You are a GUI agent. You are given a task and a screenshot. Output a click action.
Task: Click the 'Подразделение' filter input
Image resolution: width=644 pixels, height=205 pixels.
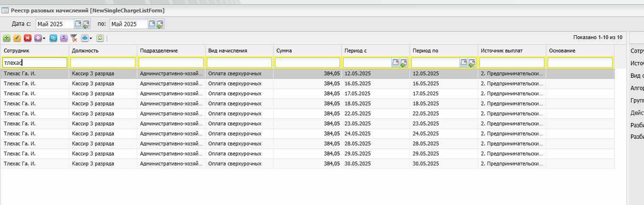tap(171, 62)
